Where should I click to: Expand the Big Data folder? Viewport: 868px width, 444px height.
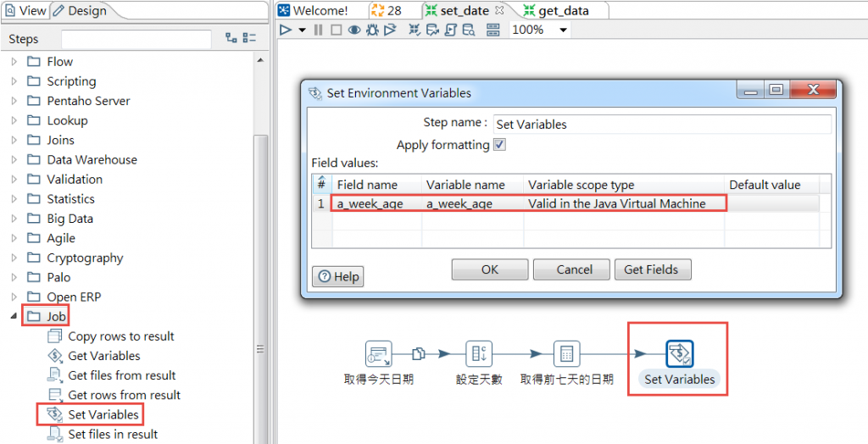click(14, 219)
